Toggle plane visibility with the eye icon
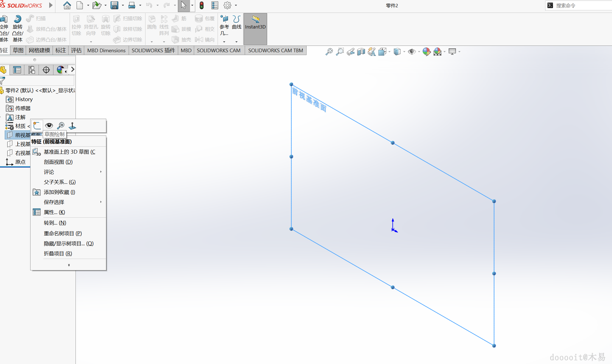Viewport: 612px width, 364px height. click(x=49, y=126)
